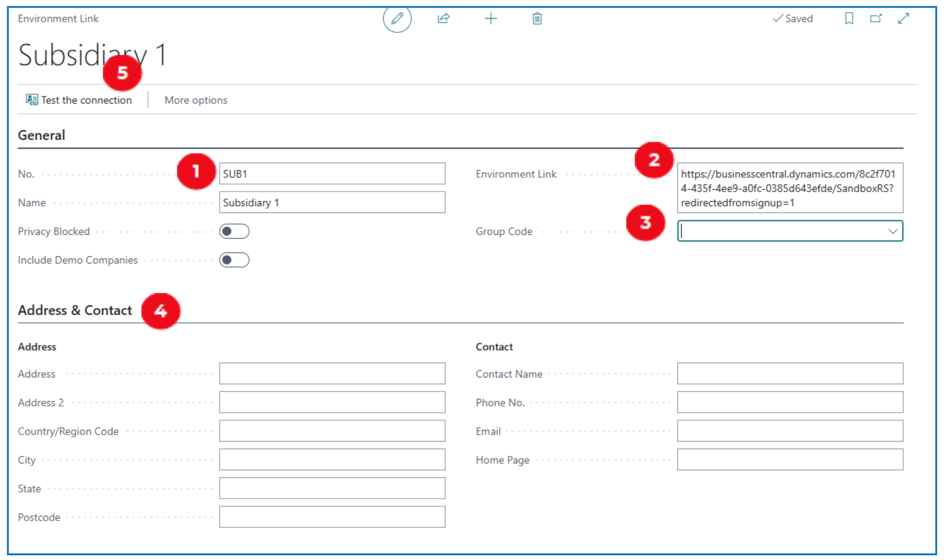Click the Environment Link URL field

click(790, 188)
